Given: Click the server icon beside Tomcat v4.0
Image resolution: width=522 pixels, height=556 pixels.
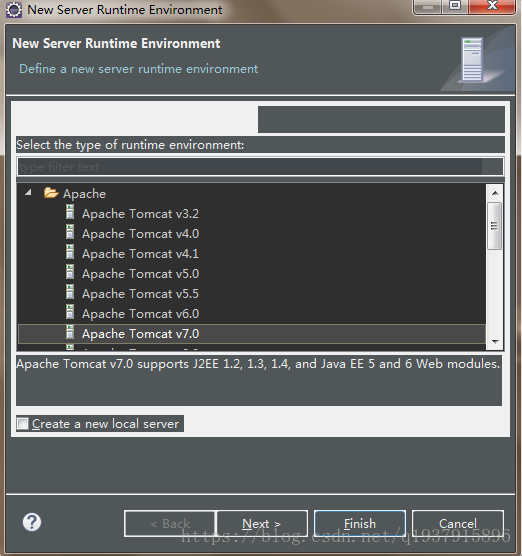Looking at the screenshot, I should coord(70,232).
